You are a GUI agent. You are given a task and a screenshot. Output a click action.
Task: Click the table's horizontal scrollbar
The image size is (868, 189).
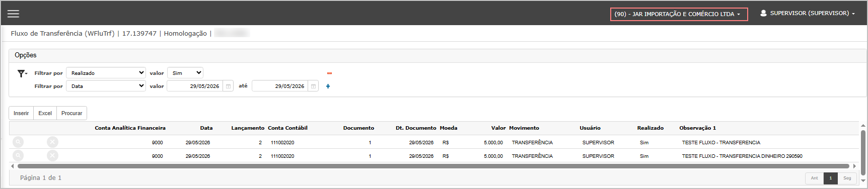433,166
